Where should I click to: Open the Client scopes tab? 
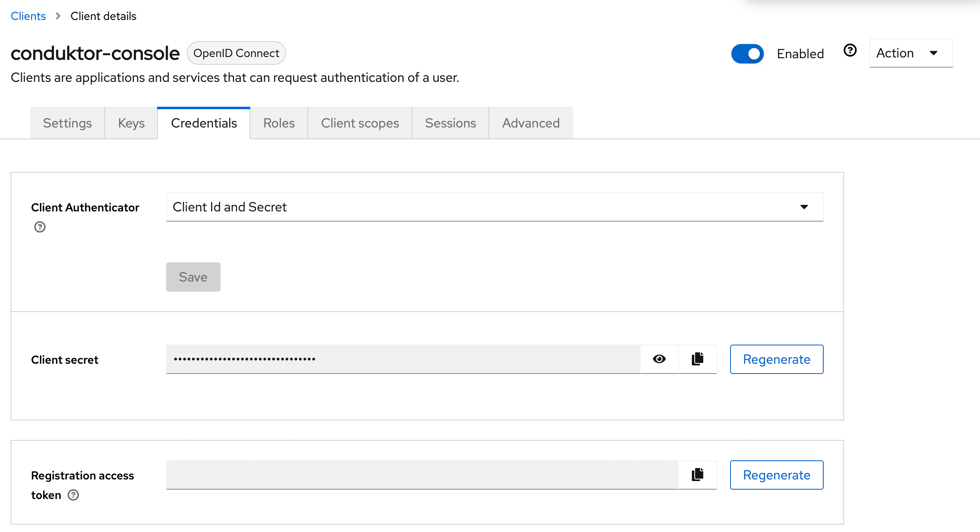(x=360, y=123)
